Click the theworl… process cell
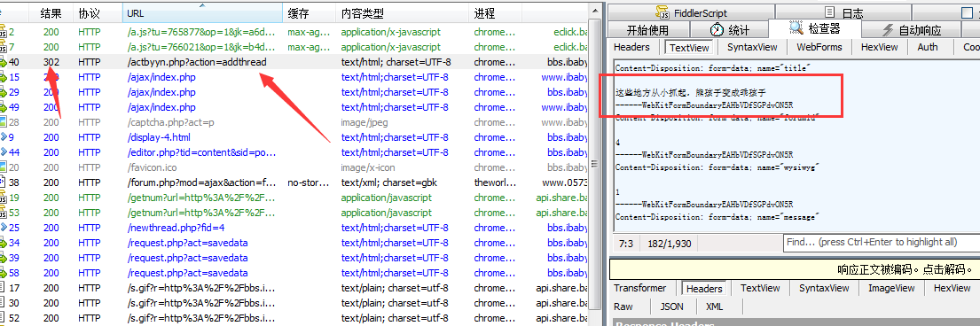The height and width of the screenshot is (326, 980). pyautogui.click(x=494, y=182)
